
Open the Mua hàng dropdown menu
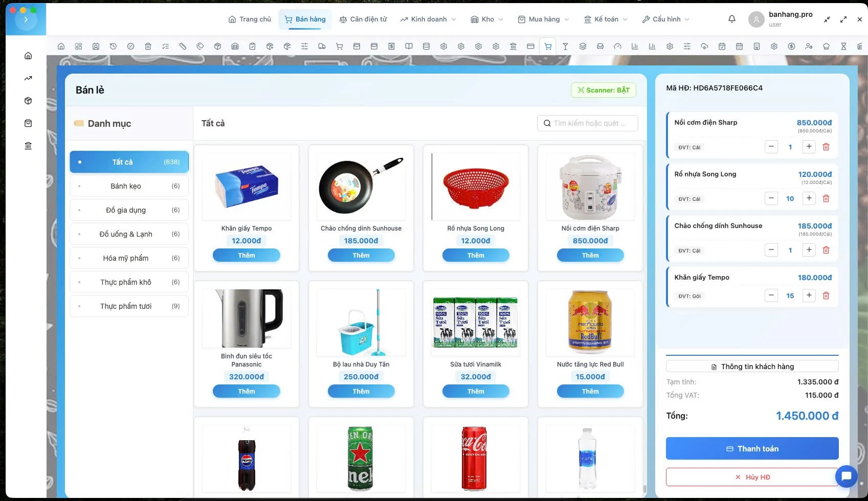click(543, 19)
